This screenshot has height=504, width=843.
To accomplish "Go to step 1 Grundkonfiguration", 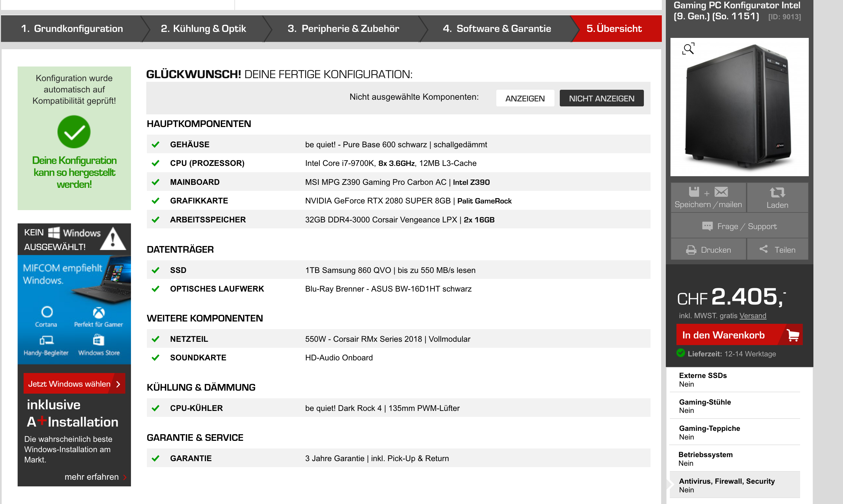I will point(72,29).
